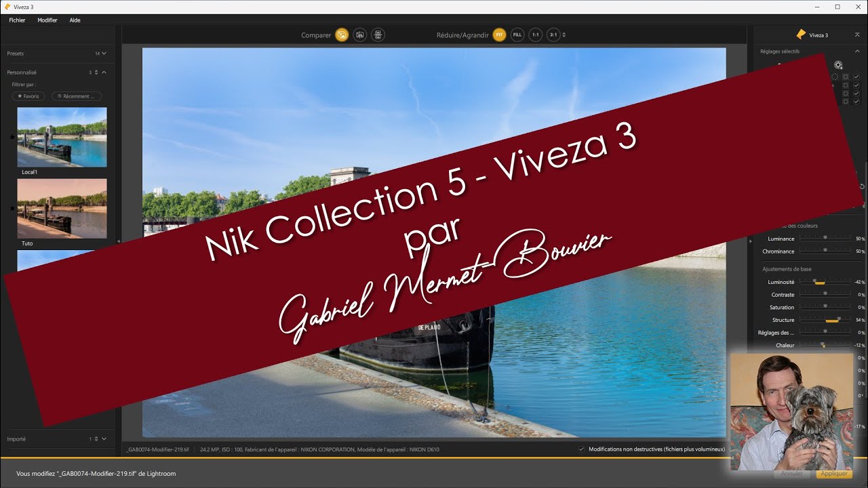
Task: Click the presets count 14
Action: (x=97, y=53)
